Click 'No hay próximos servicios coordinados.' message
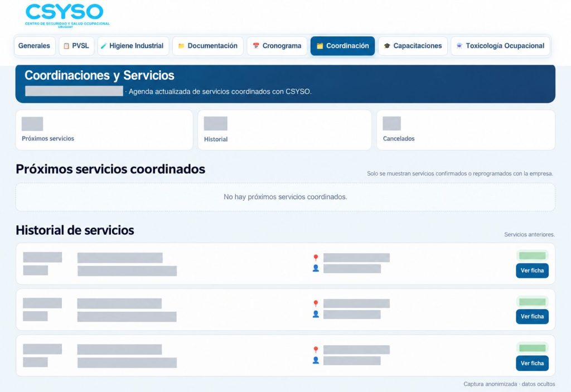Viewport: 571px width, 392px height. [285, 197]
